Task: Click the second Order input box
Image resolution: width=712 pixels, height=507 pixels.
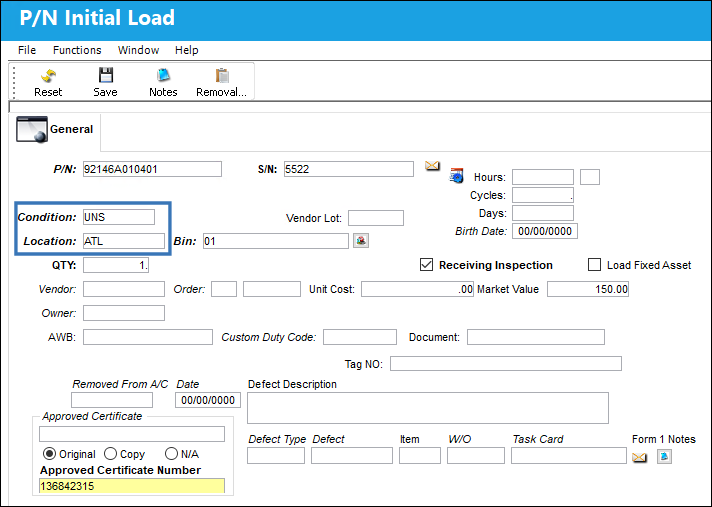Action: [x=272, y=289]
